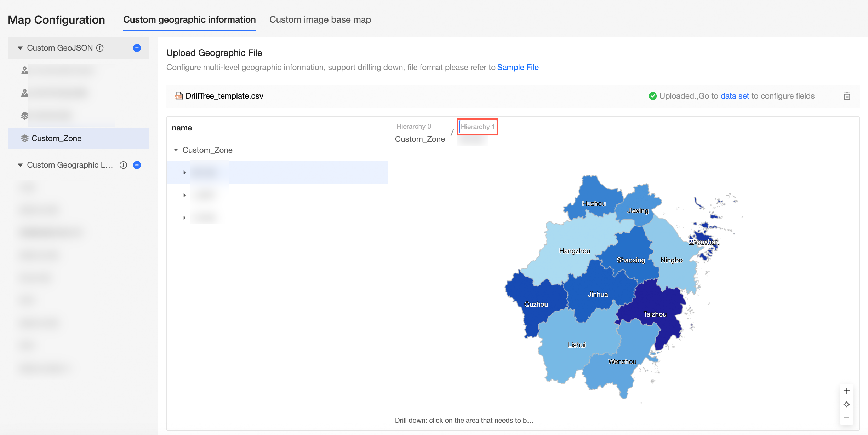Select Custom geographic information tab
Screen dimensions: 868x435
pyautogui.click(x=189, y=19)
